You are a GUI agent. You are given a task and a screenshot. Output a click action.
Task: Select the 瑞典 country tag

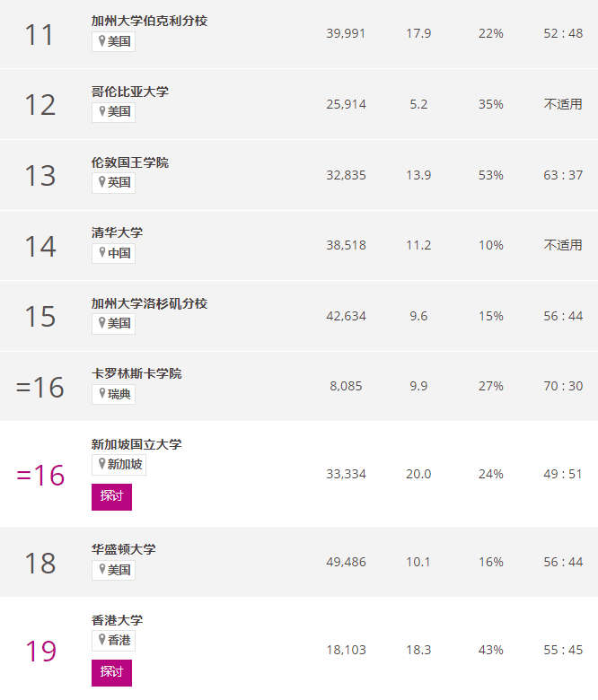[113, 394]
